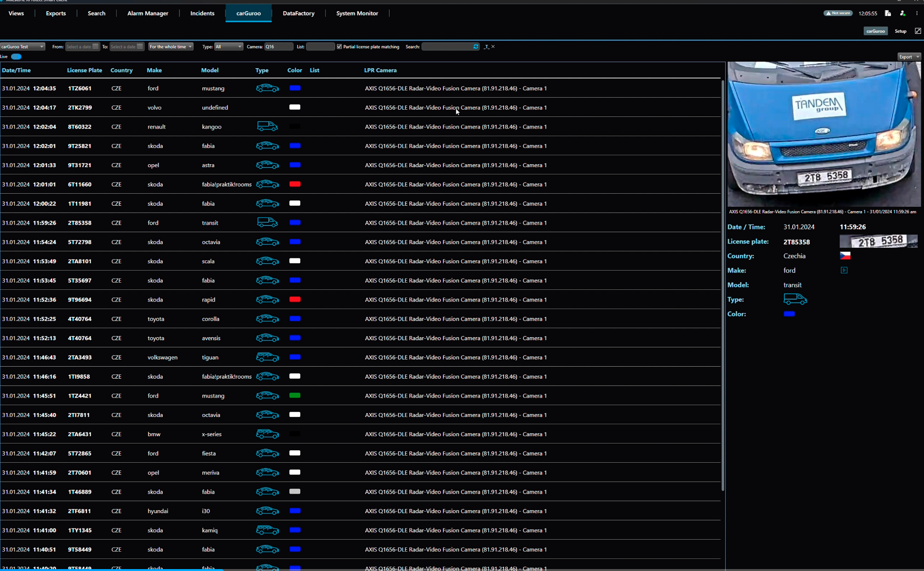
Task: Go to the Alarm Manager tab
Action: (x=148, y=14)
